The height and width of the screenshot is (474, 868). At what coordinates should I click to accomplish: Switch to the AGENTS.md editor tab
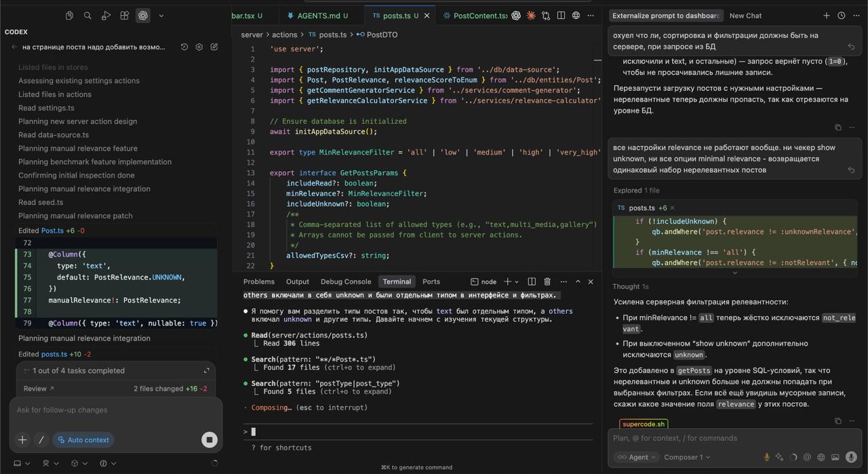(317, 16)
